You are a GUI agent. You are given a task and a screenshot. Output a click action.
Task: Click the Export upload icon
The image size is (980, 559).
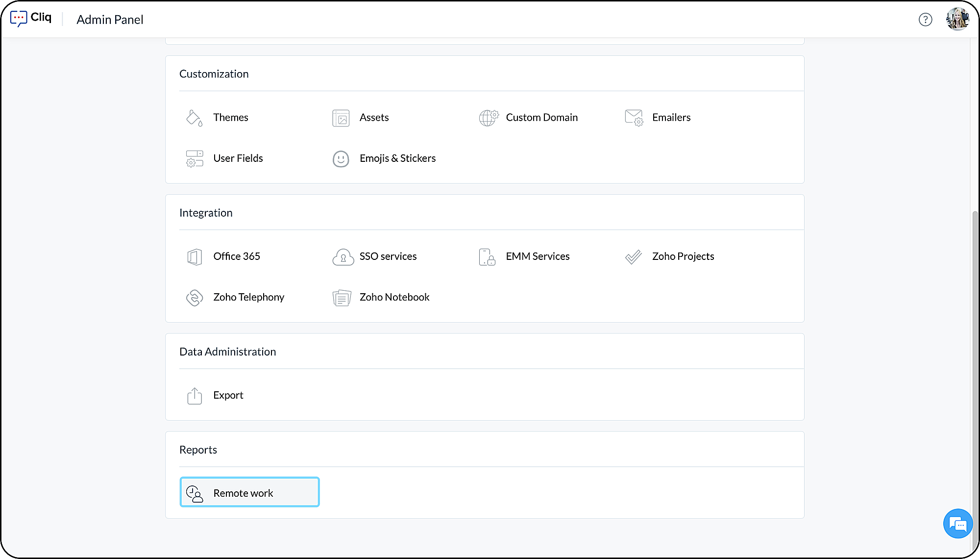(x=194, y=395)
